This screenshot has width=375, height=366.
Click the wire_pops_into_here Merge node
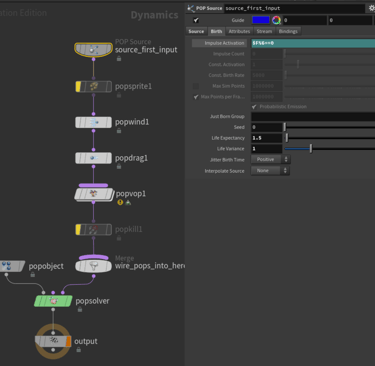[93, 266]
